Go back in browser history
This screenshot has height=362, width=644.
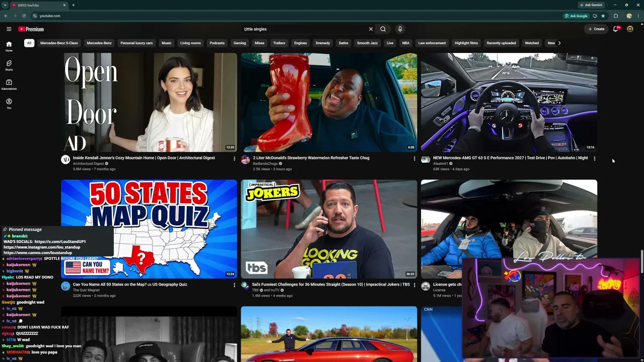click(x=6, y=16)
